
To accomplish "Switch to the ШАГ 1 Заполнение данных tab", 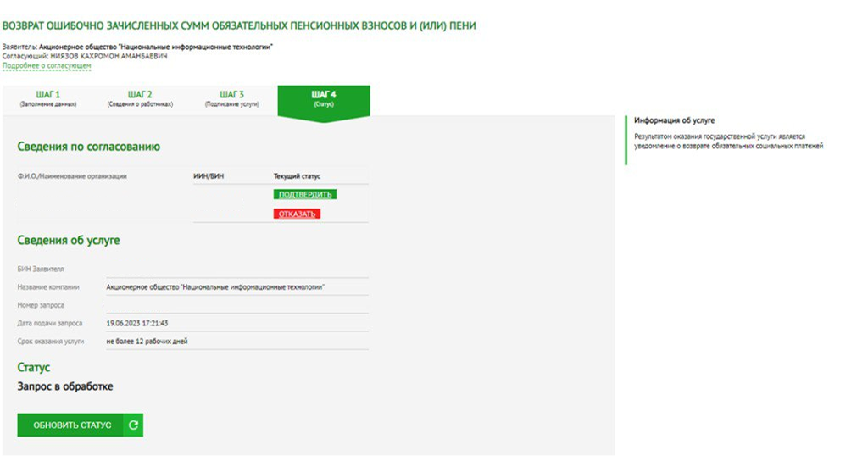I will [x=48, y=98].
